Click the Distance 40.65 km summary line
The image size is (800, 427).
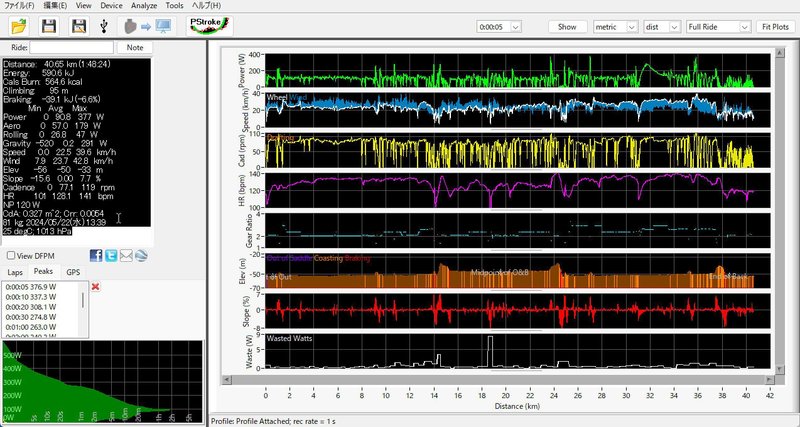coord(57,64)
